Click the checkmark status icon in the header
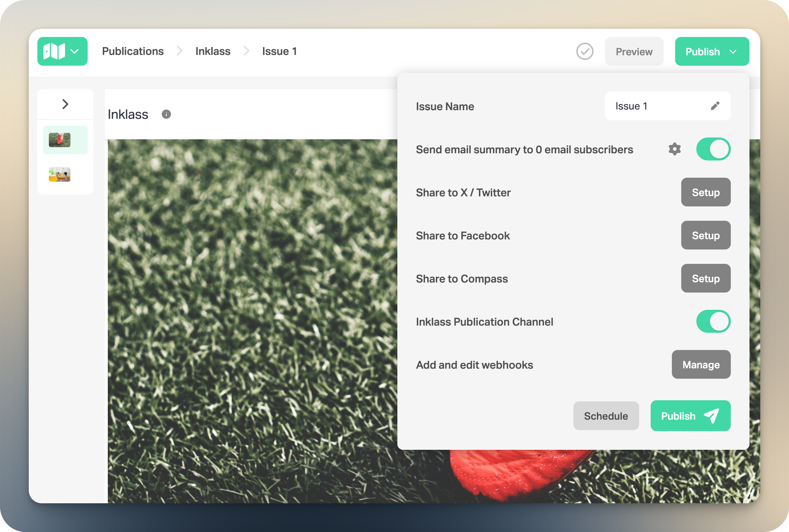This screenshot has height=532, width=789. [585, 51]
